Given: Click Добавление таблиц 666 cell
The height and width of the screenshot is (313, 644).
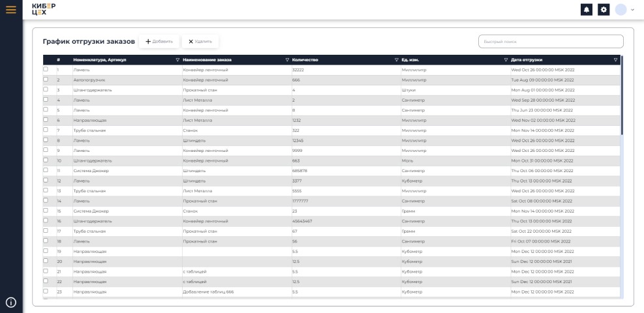Looking at the screenshot, I should point(237,291).
